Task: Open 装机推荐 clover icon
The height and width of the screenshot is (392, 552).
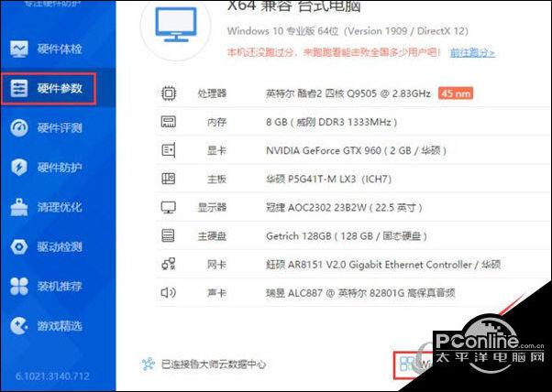Action: pyautogui.click(x=19, y=286)
